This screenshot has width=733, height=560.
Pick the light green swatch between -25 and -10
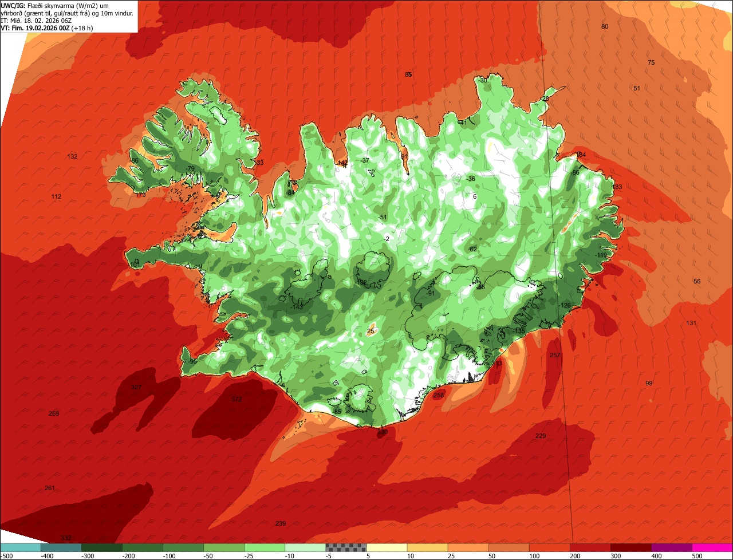[265, 547]
